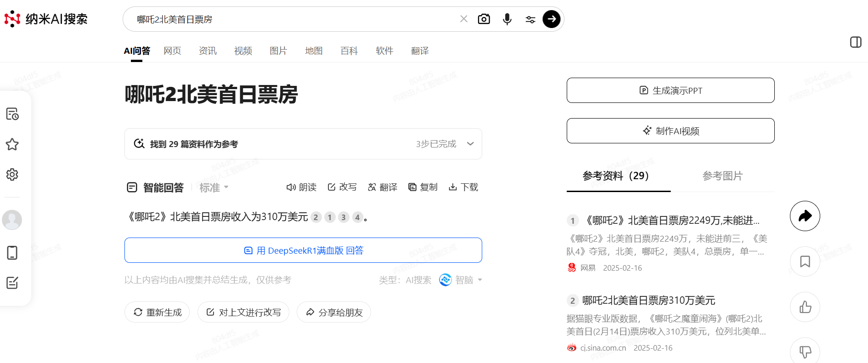Screen dimensions: 868x363
Task: Open camera image search
Action: 484,19
